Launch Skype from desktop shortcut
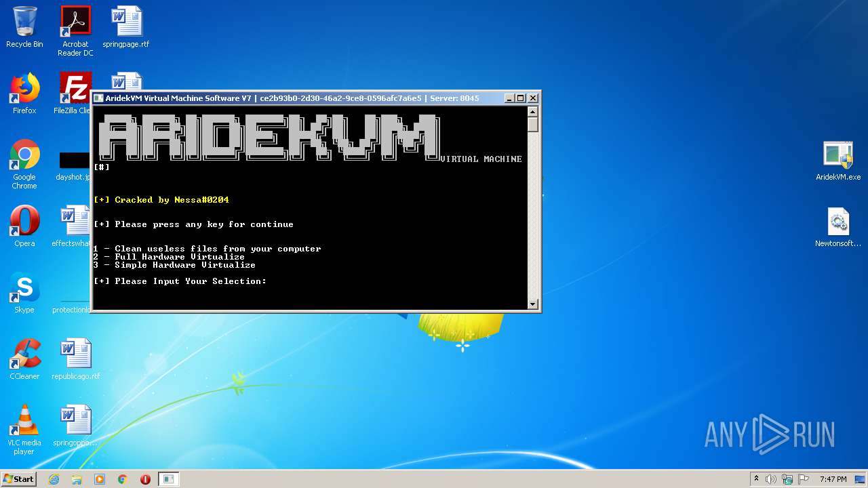 point(24,293)
